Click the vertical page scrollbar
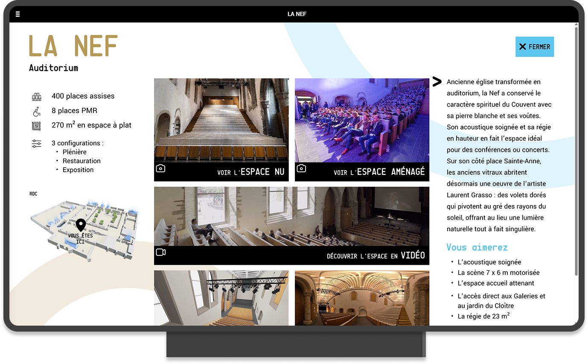 [x=576, y=149]
